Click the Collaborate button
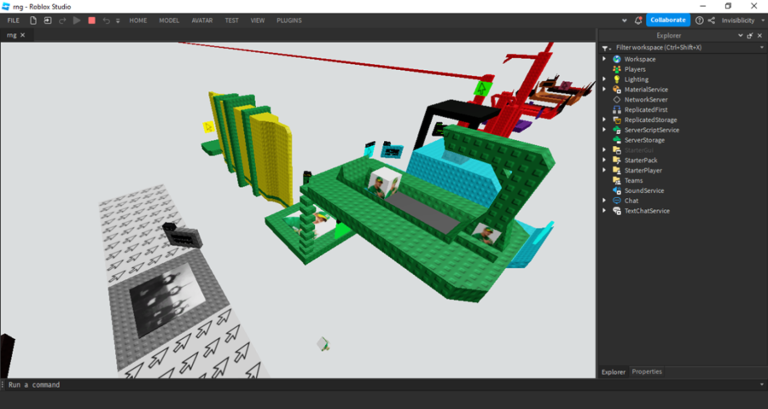Viewport: 768px width, 409px height. (667, 20)
